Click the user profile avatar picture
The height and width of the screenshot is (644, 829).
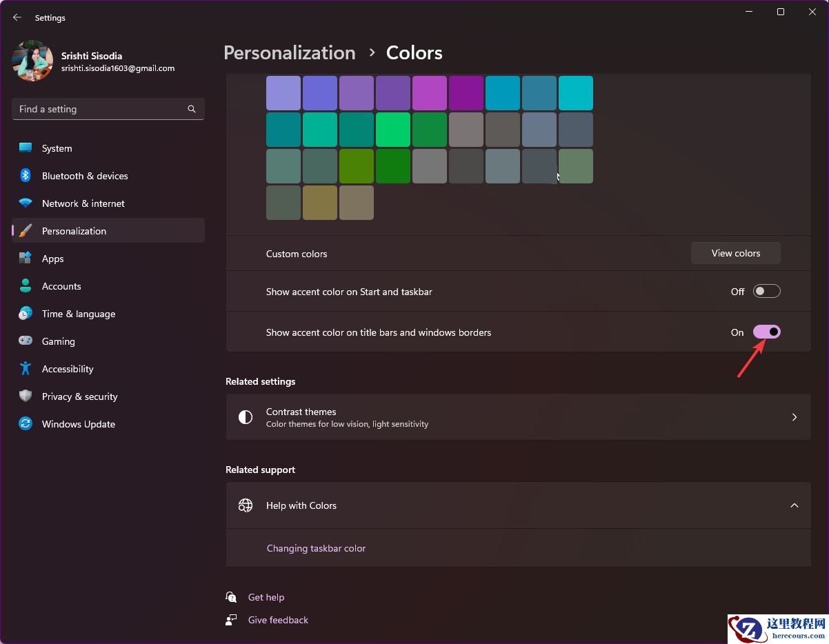coord(32,61)
